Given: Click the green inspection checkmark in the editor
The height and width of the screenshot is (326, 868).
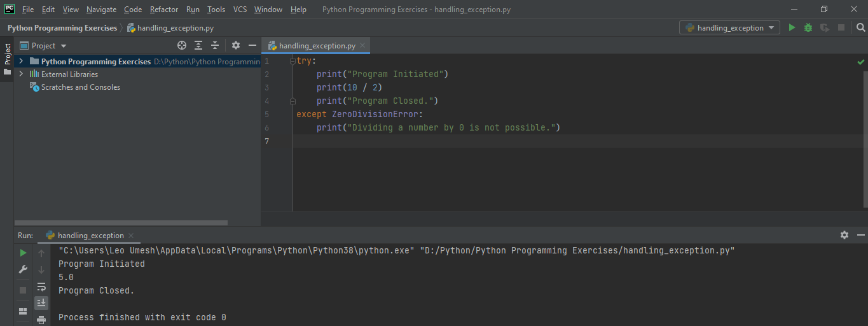Looking at the screenshot, I should point(860,62).
